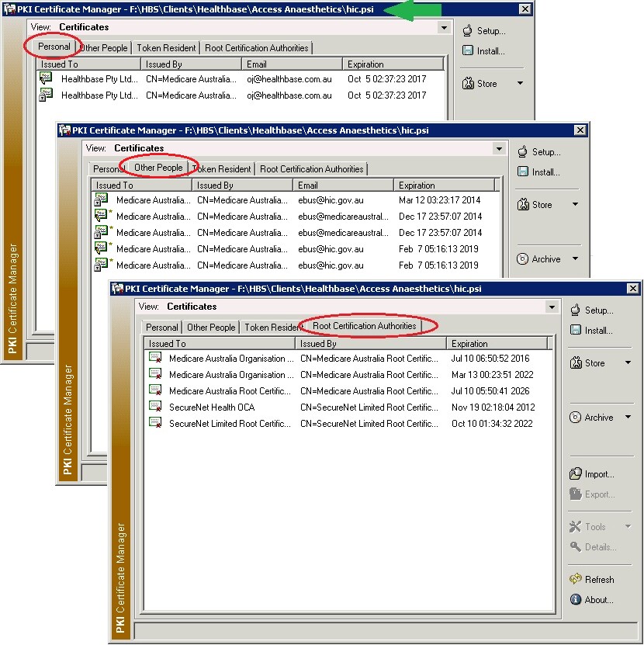Open Token Resident tab in front window

(x=272, y=327)
